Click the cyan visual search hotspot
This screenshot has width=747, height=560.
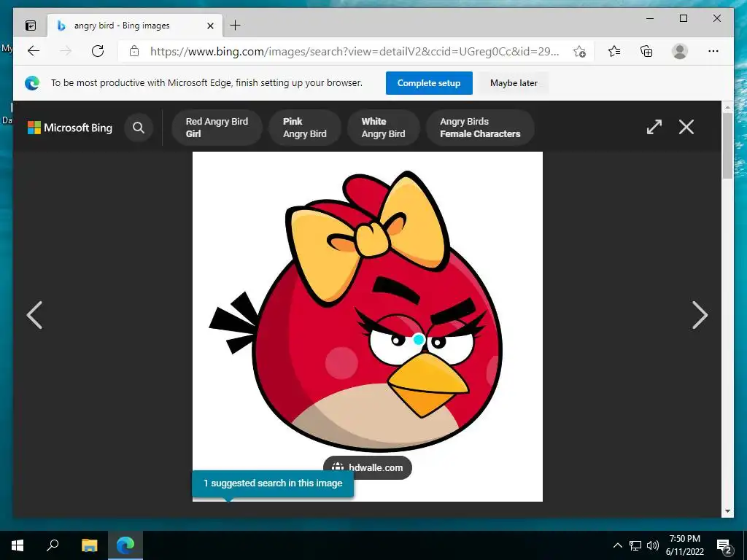pos(419,339)
